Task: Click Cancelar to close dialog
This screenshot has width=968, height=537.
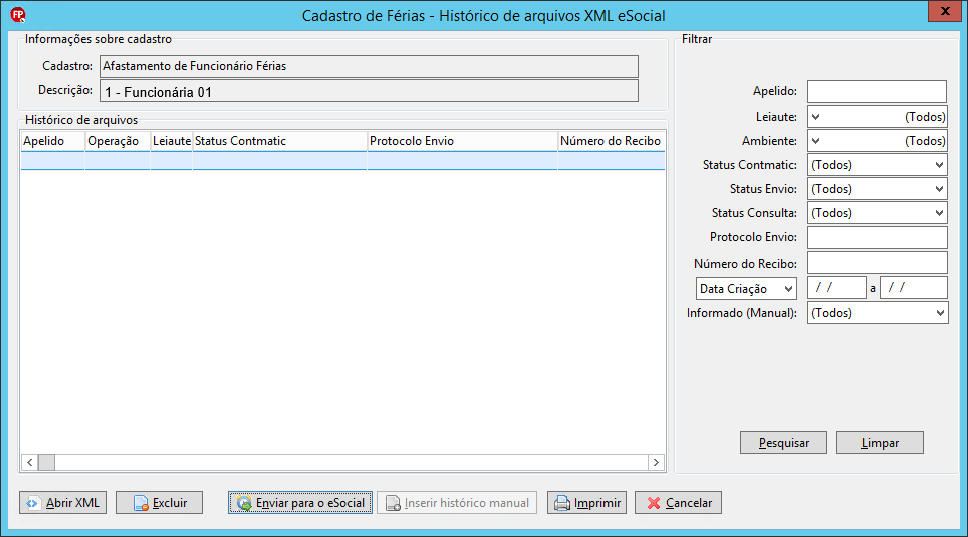Action: click(x=678, y=502)
